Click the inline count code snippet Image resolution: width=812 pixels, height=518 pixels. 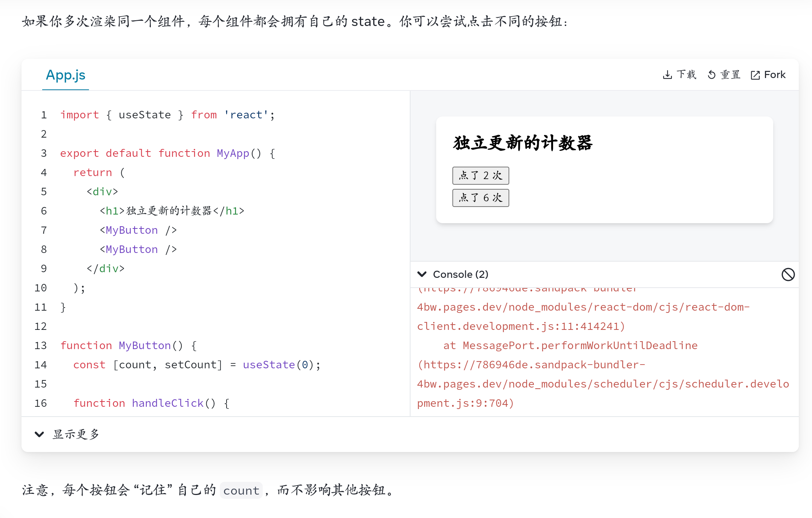[x=241, y=490]
